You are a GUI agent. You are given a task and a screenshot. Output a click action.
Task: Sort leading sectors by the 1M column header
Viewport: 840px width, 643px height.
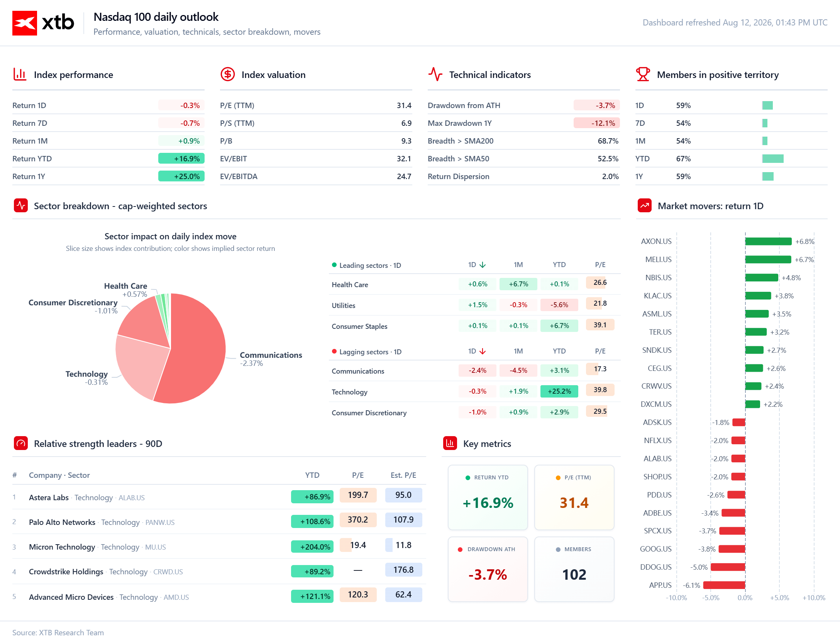point(518,265)
